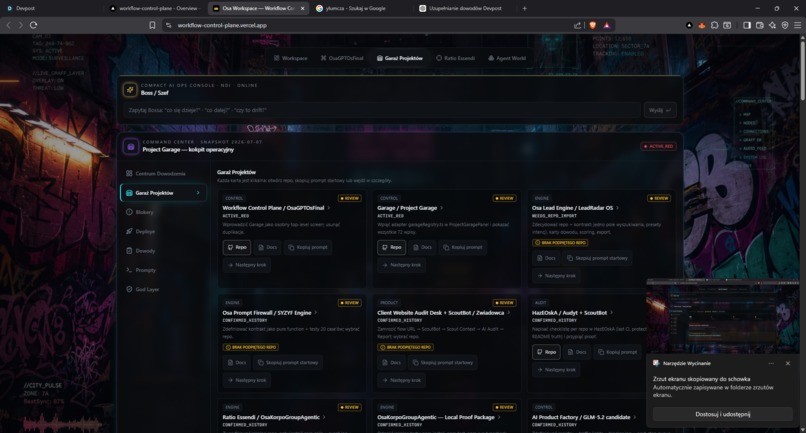This screenshot has height=433, width=806.
Task: Click Kopiuj prompt on Workflow Control Plane card
Action: tap(308, 247)
